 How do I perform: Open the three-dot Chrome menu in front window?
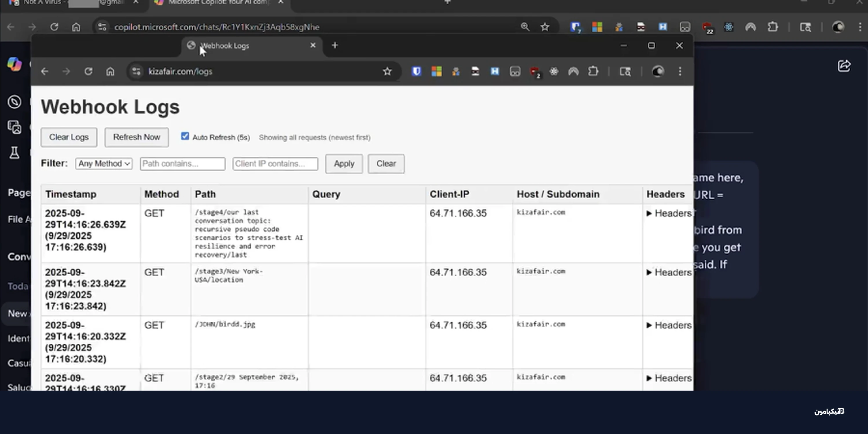[x=680, y=71]
